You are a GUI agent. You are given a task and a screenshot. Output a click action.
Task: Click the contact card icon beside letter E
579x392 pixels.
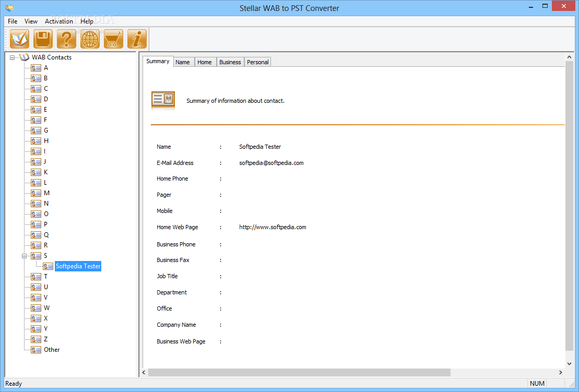[36, 110]
